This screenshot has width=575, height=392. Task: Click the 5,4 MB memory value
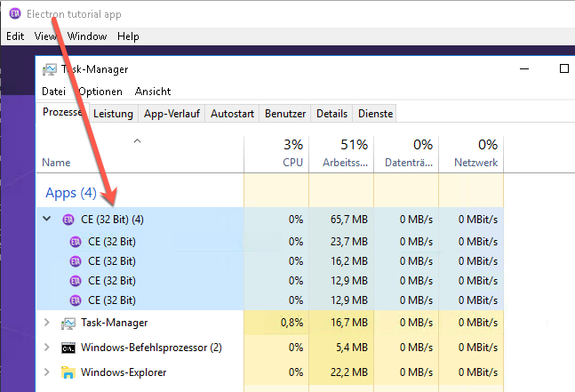[352, 348]
